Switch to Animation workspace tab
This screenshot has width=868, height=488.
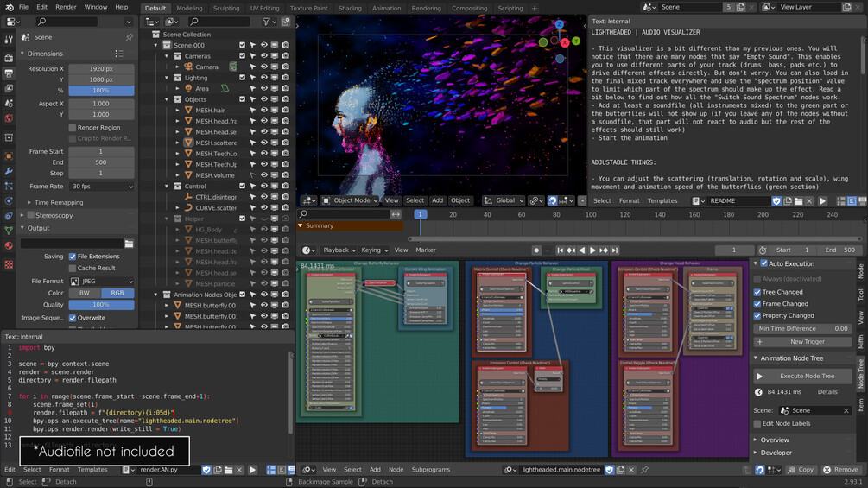(x=386, y=9)
